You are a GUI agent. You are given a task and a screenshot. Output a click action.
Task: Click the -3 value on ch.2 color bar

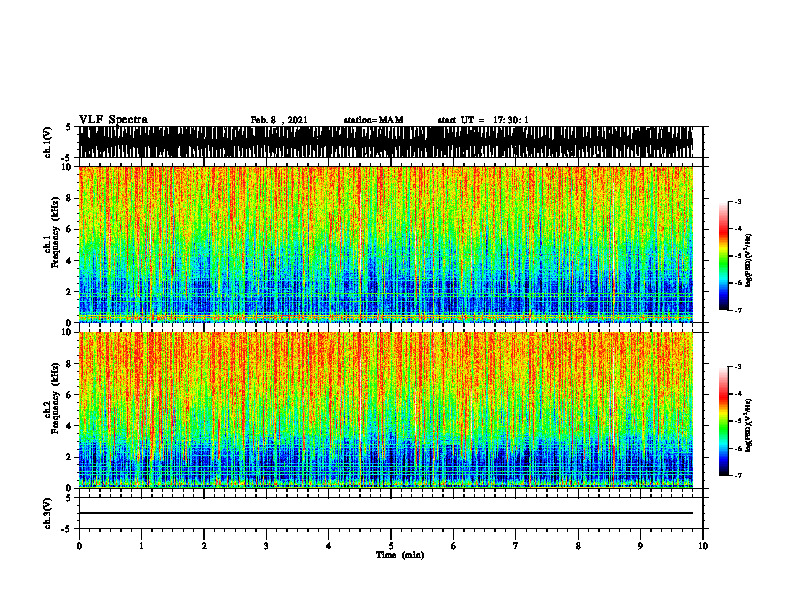(738, 367)
